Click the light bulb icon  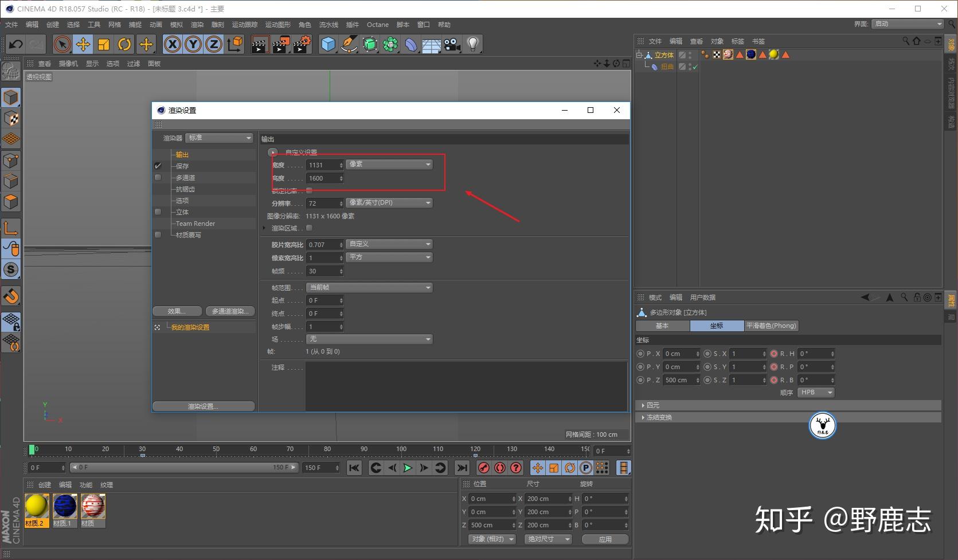point(472,44)
